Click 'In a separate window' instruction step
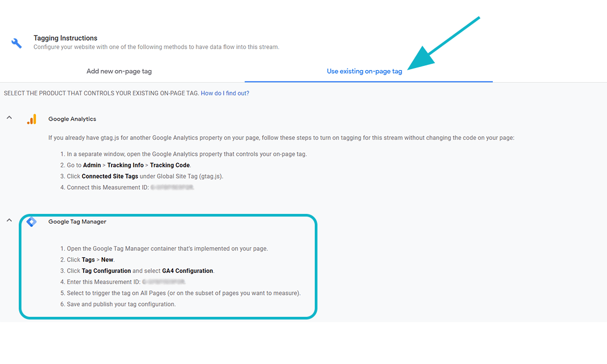Screen dimensions: 607x364 pyautogui.click(x=183, y=154)
